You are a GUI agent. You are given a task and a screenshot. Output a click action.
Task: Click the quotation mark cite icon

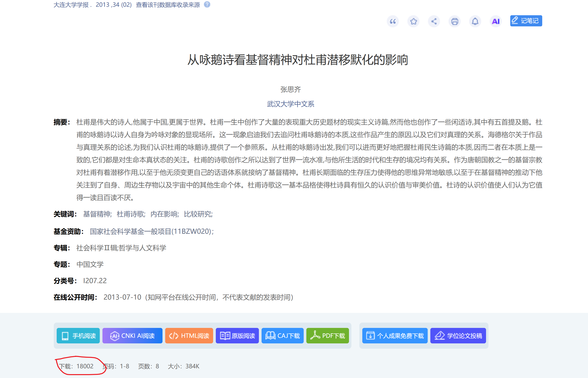[x=393, y=21]
